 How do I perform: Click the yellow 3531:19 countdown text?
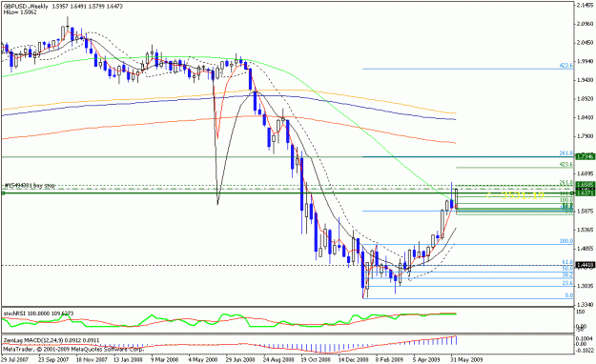(516, 195)
